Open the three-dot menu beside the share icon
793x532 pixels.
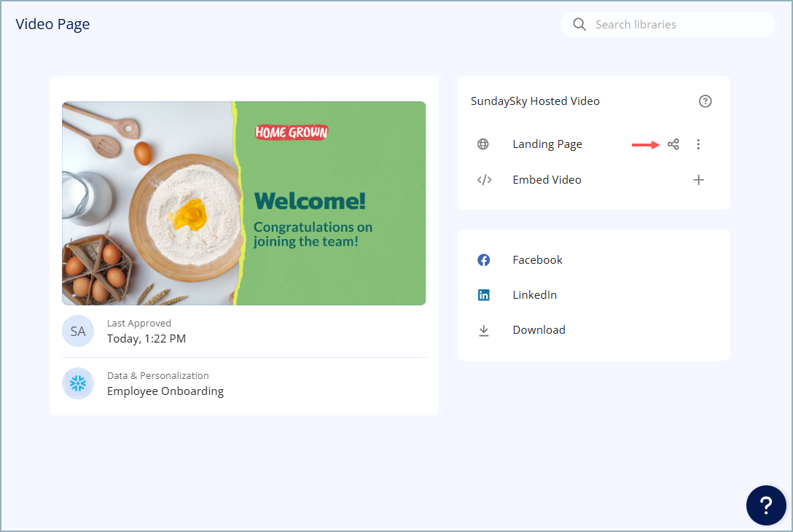pyautogui.click(x=698, y=144)
